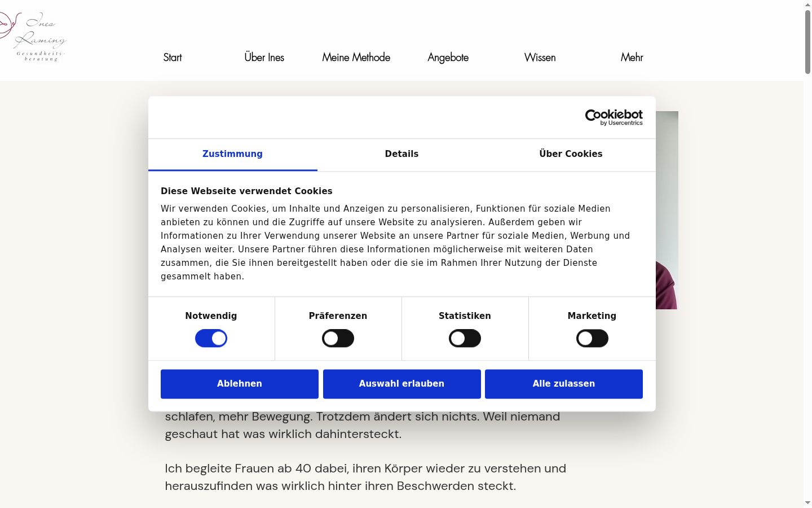Go to the Start menu item
This screenshot has height=508, width=812.
(173, 58)
